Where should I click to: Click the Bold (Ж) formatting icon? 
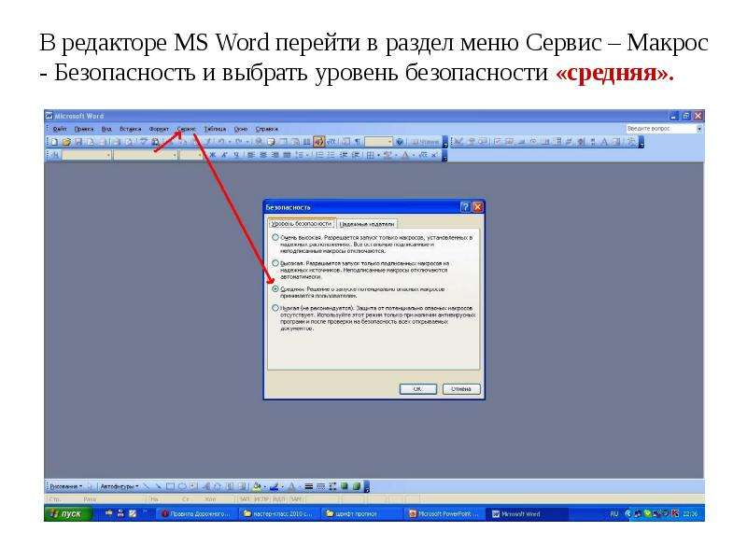(x=213, y=155)
